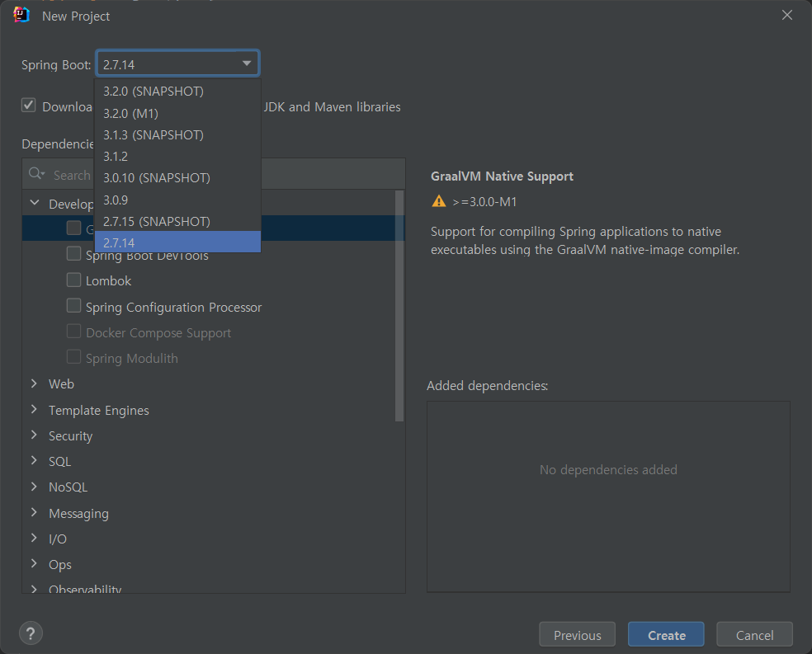Click the IntelliJ IDEA logo icon

21,15
